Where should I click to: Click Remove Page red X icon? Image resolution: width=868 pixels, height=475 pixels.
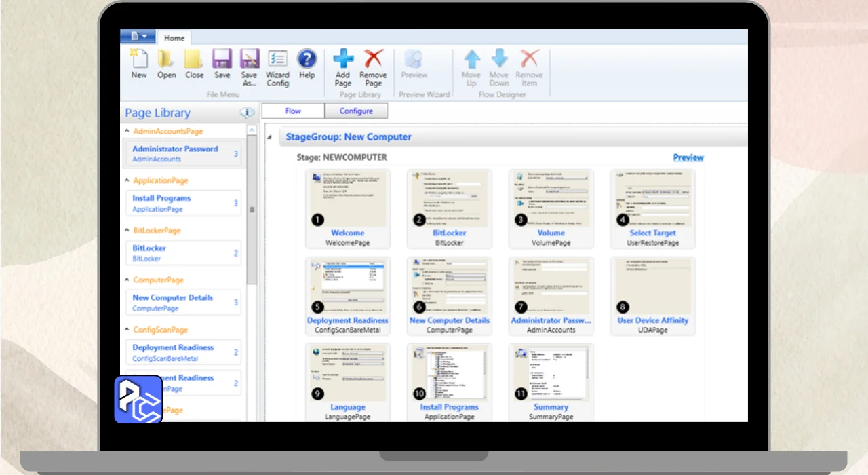click(x=373, y=59)
